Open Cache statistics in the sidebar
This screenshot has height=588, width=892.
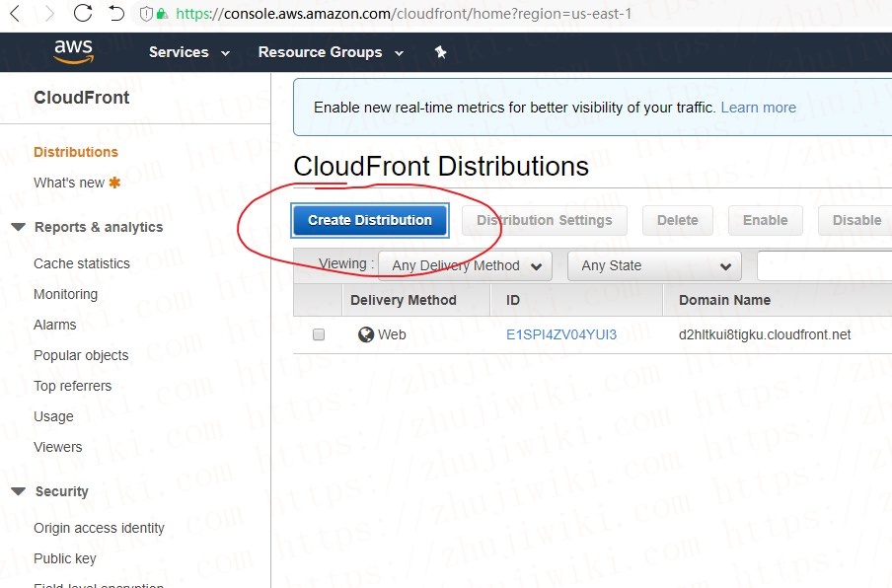click(x=82, y=263)
